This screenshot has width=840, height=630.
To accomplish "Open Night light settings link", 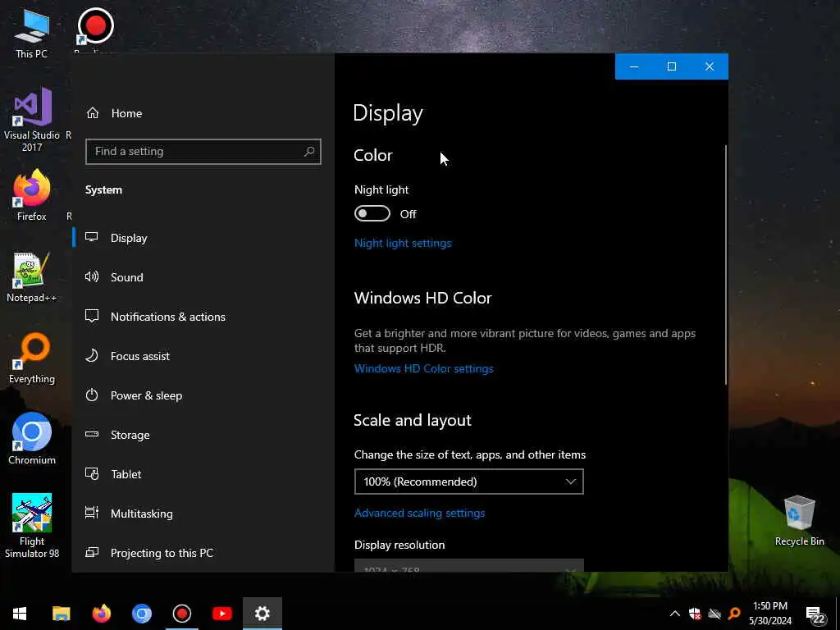I will coord(403,243).
